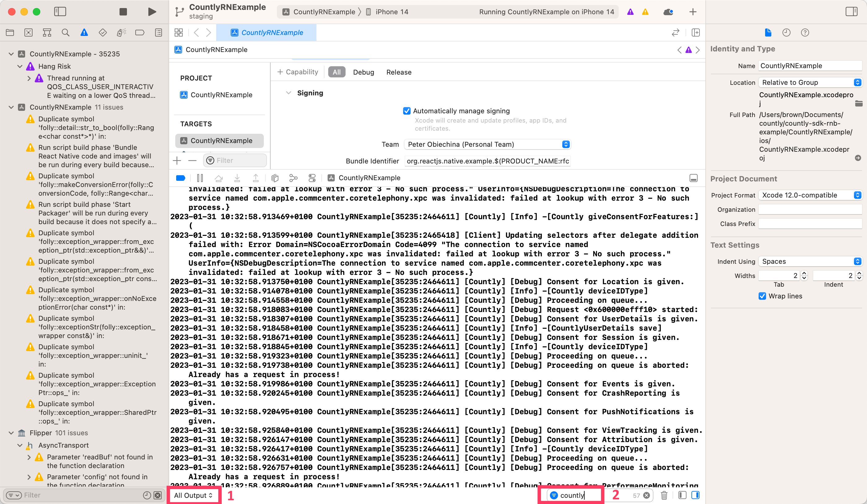The height and width of the screenshot is (504, 867).
Task: Toggle the Wrap lines checkbox
Action: (762, 296)
